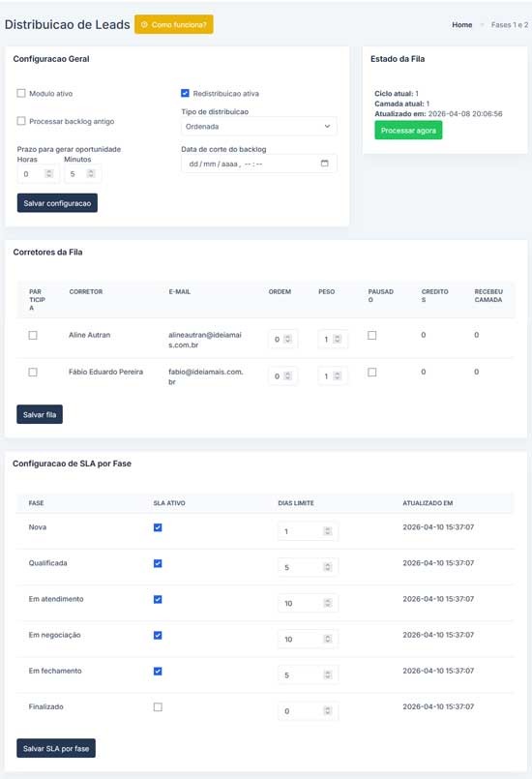The width and height of the screenshot is (532, 779).
Task: Uncheck Redistribuicao ativa
Action: click(x=185, y=93)
